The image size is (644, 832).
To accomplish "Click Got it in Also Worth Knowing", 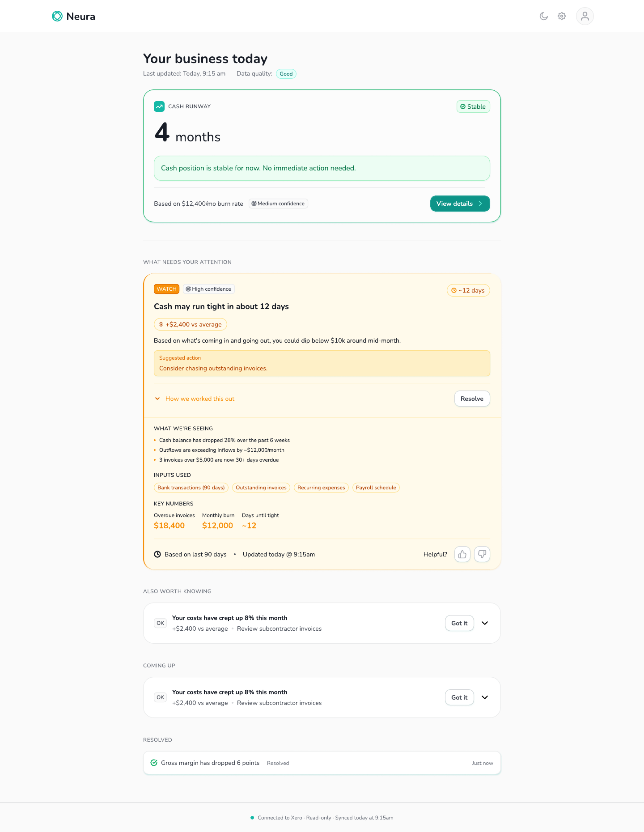I will pos(459,623).
